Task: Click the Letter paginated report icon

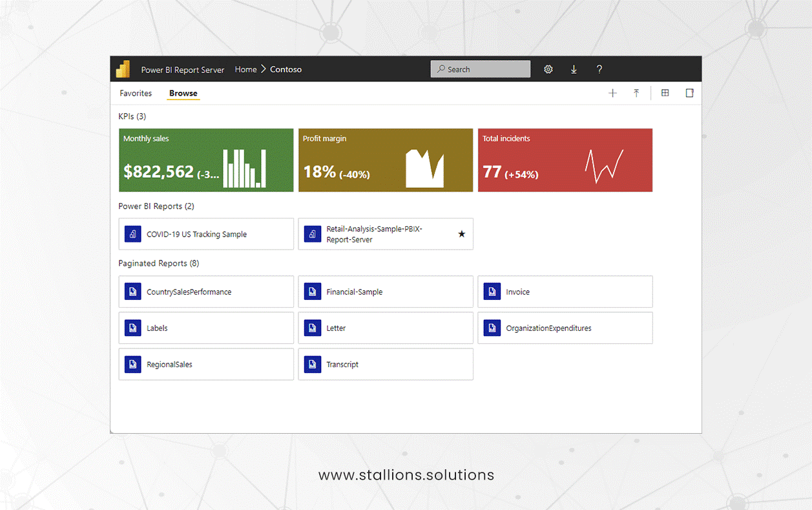Action: tap(313, 328)
